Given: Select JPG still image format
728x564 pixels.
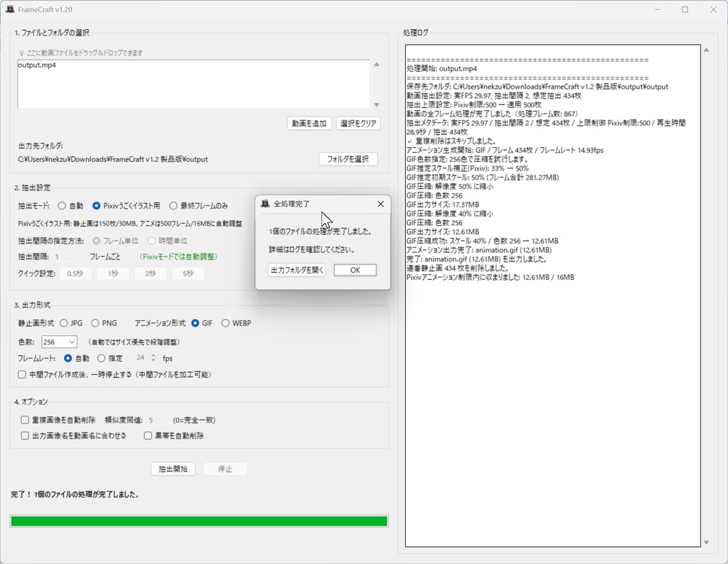Looking at the screenshot, I should (x=63, y=323).
